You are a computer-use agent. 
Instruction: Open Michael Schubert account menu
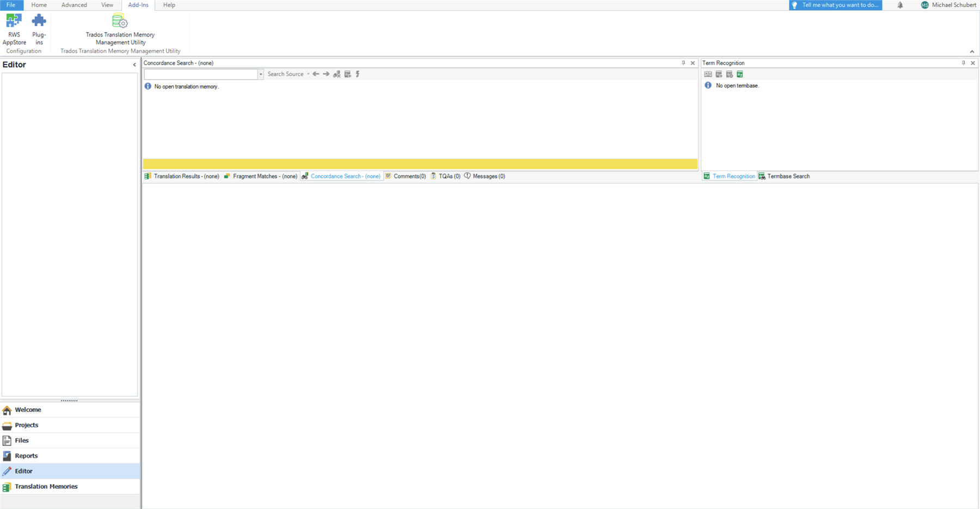(x=948, y=5)
